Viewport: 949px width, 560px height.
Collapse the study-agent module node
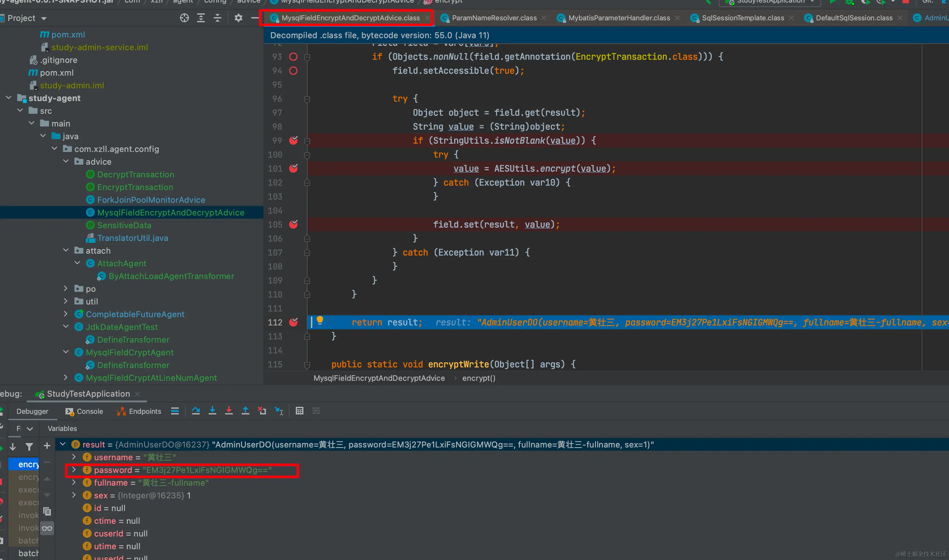coord(9,98)
